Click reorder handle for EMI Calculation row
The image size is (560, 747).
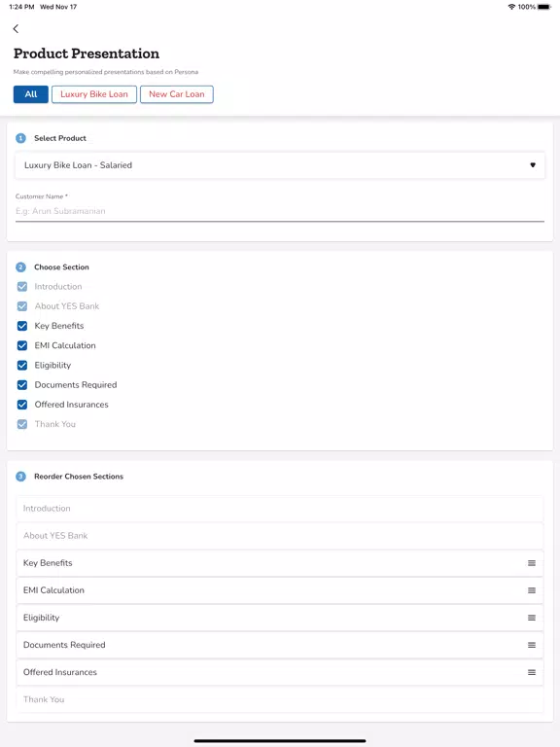tap(532, 590)
